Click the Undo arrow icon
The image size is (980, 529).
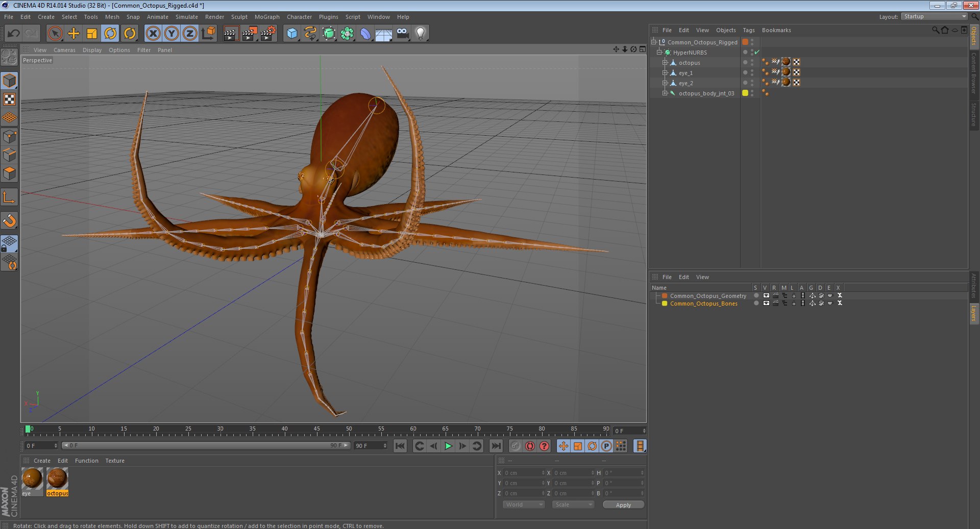(x=13, y=34)
